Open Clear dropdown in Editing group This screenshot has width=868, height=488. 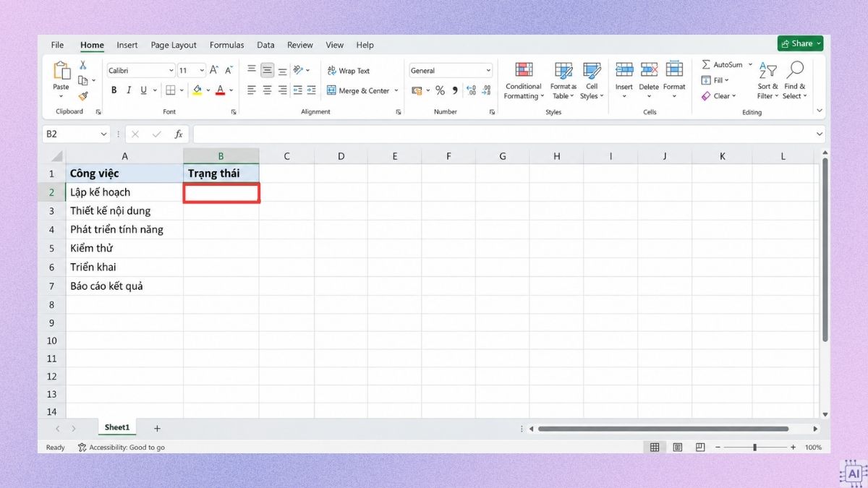click(x=718, y=96)
